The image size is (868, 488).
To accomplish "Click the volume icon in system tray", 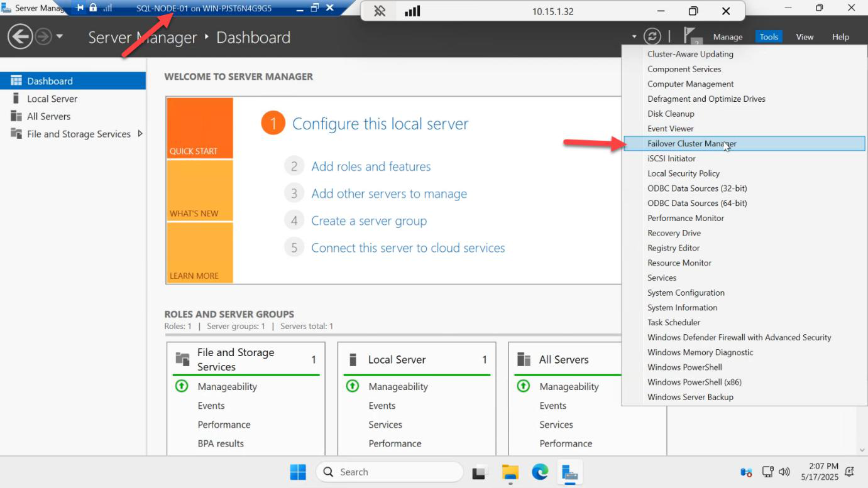I will coord(784,472).
